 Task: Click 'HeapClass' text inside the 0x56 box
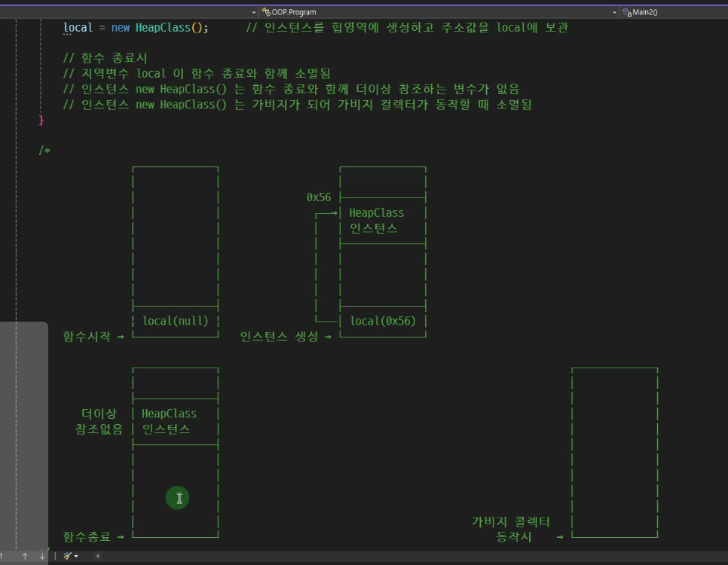377,213
